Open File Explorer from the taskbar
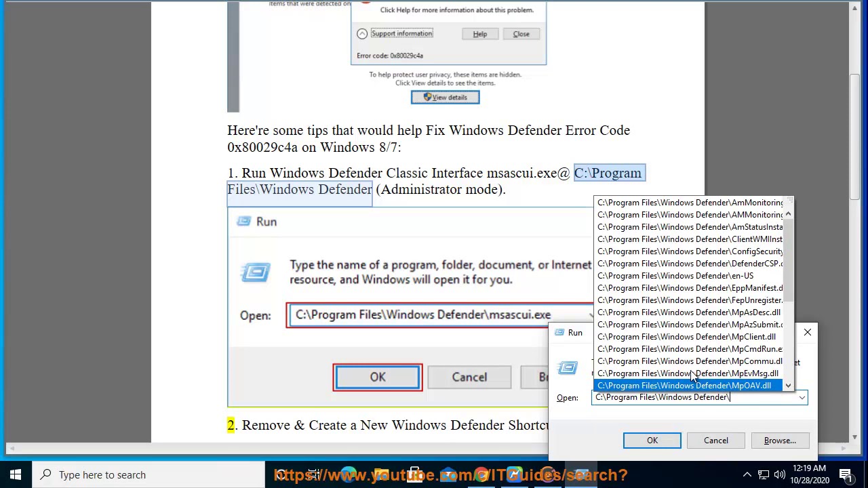Viewport: 868px width, 488px height. 381,474
